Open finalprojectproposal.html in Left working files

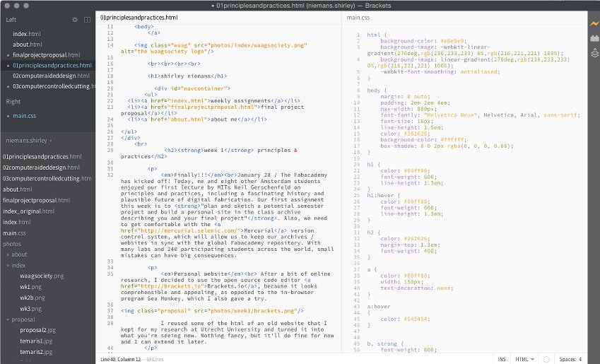coord(47,54)
